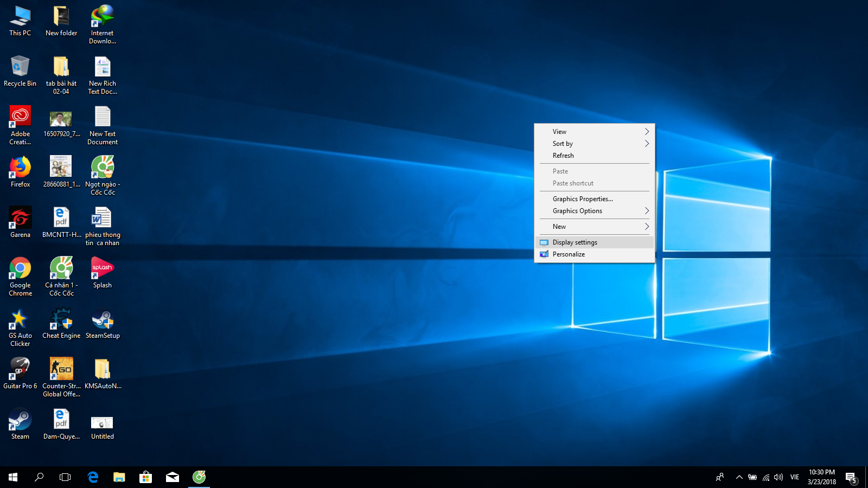868x488 pixels.
Task: Choose Display settings from context menu
Action: pyautogui.click(x=575, y=242)
